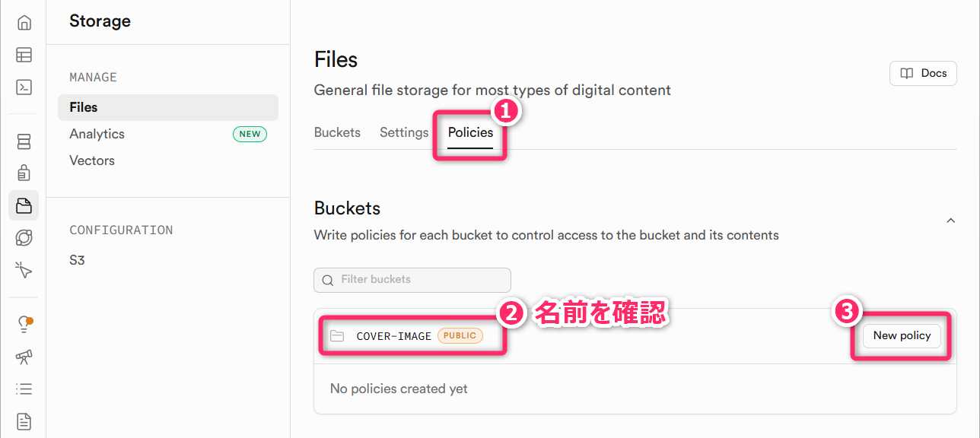Open the Home icon in sidebar
980x438 pixels.
coord(24,23)
